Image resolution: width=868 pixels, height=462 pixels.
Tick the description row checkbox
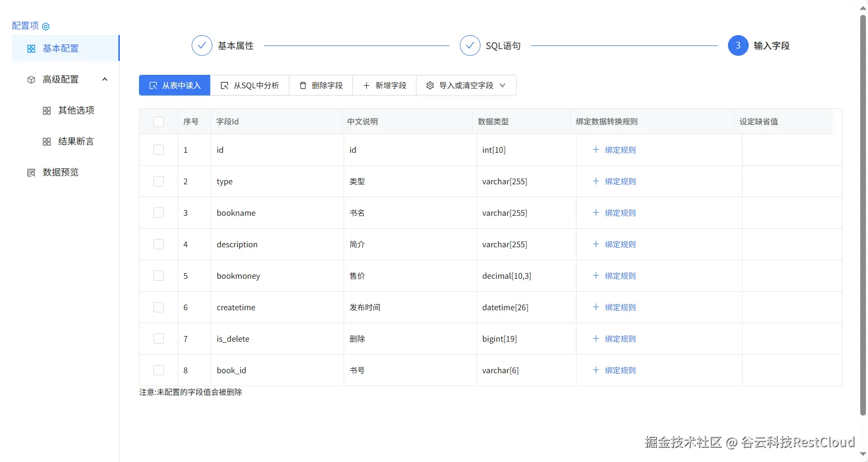pyautogui.click(x=159, y=244)
